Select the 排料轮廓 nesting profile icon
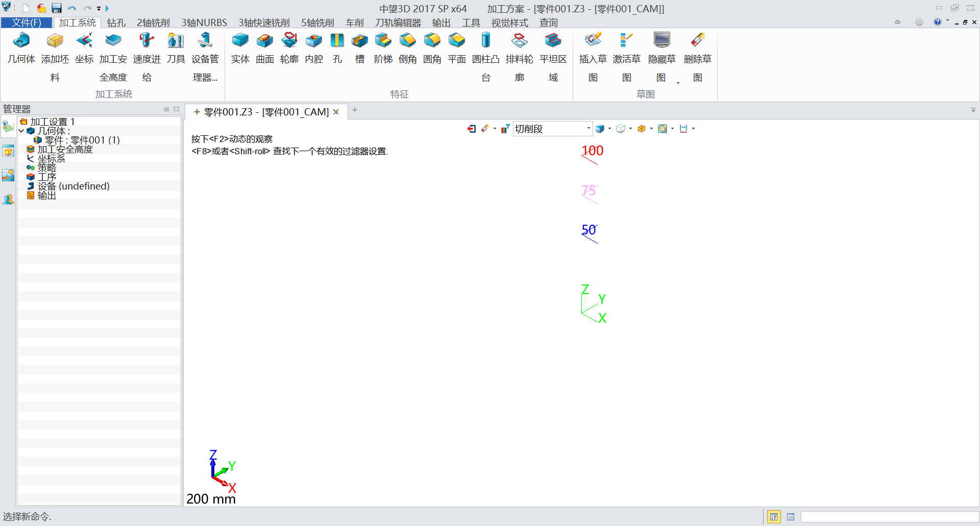The width and height of the screenshot is (980, 526). 520,41
